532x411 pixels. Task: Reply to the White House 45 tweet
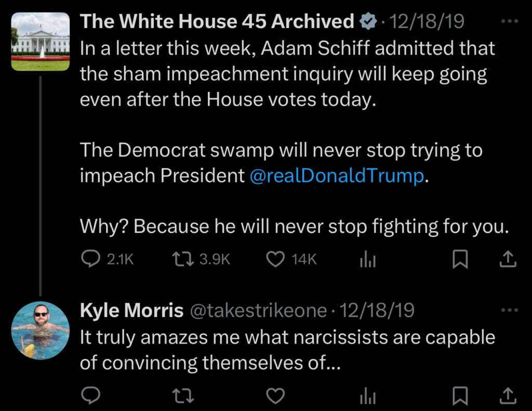(x=91, y=259)
